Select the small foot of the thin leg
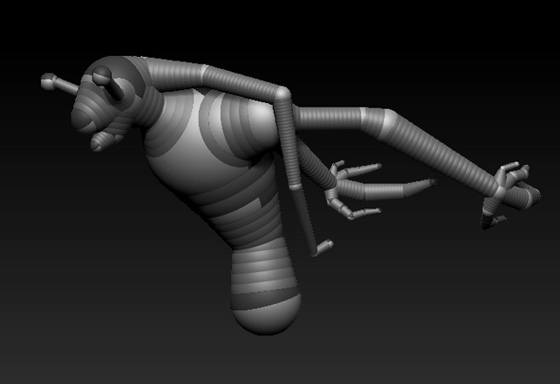Viewport: 560px width, 384px height. click(323, 247)
